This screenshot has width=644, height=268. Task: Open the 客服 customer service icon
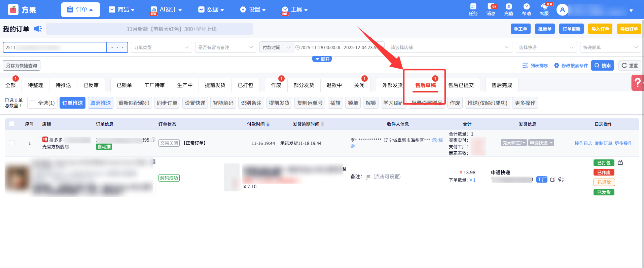pyautogui.click(x=544, y=7)
